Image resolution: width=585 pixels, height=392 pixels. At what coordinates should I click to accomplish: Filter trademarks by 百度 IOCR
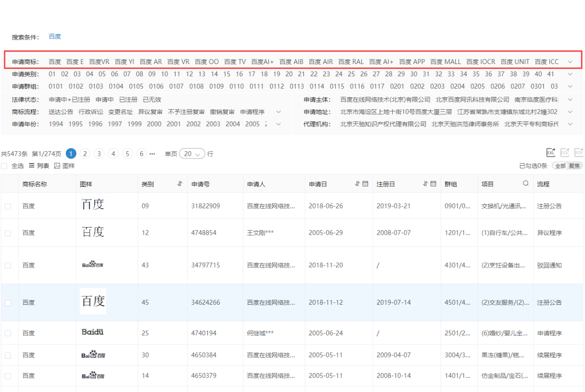click(481, 62)
